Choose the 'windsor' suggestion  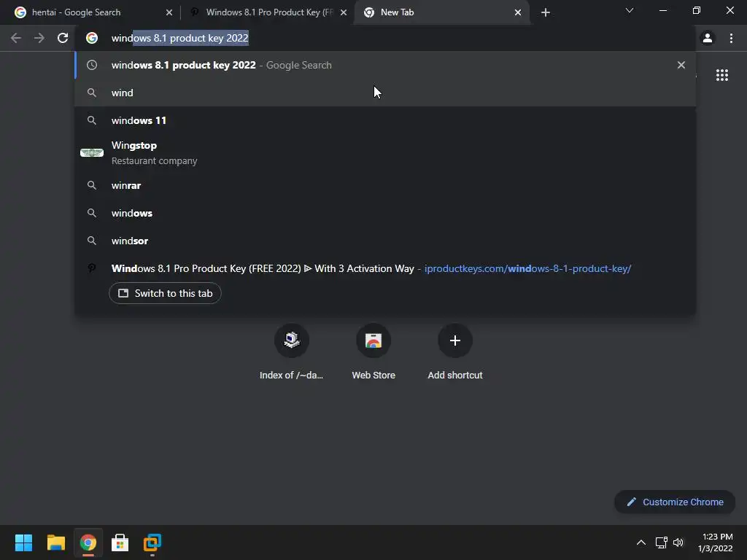point(385,241)
